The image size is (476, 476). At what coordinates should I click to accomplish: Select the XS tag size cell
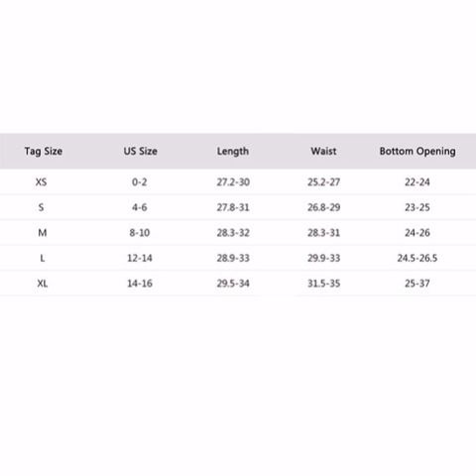(x=42, y=181)
